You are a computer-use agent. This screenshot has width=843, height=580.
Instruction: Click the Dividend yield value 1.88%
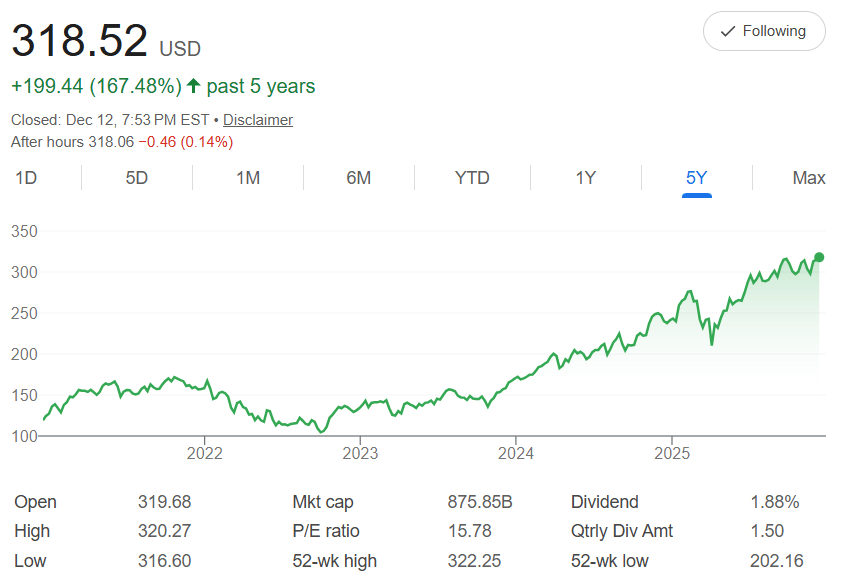(x=775, y=502)
